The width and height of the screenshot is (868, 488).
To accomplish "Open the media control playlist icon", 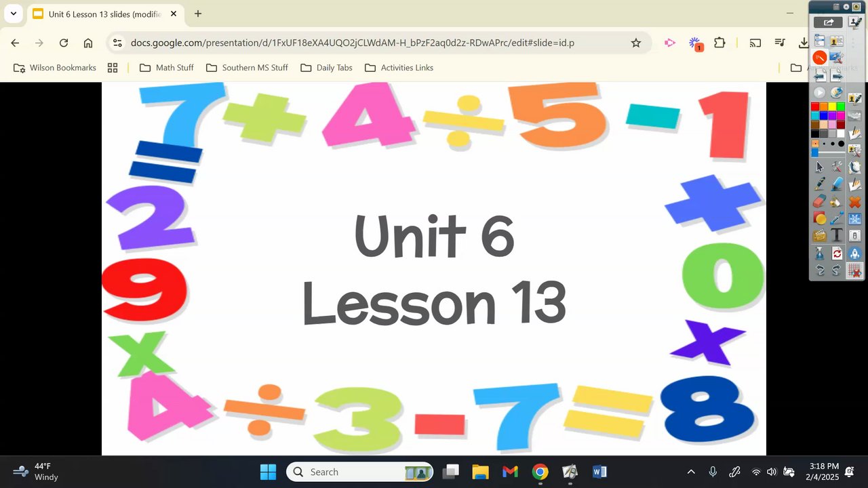I will tap(780, 43).
